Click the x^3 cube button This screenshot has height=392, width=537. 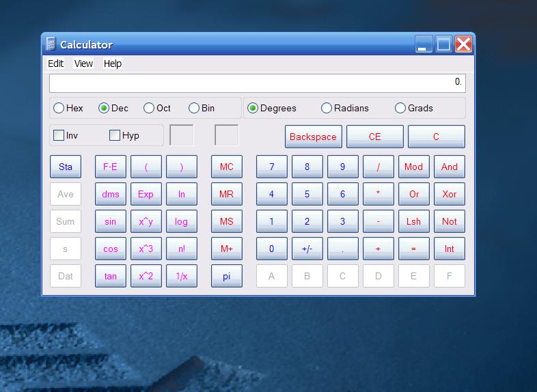[146, 249]
